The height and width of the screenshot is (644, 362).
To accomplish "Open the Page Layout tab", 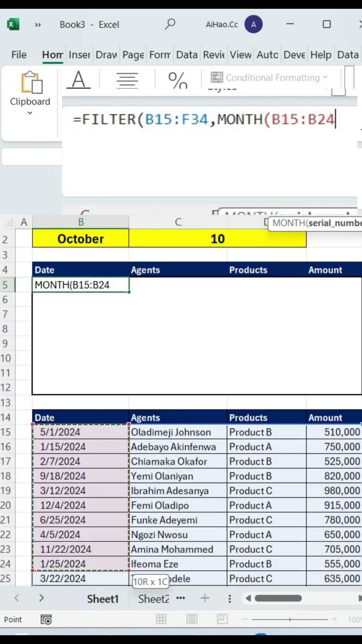I will click(x=133, y=55).
